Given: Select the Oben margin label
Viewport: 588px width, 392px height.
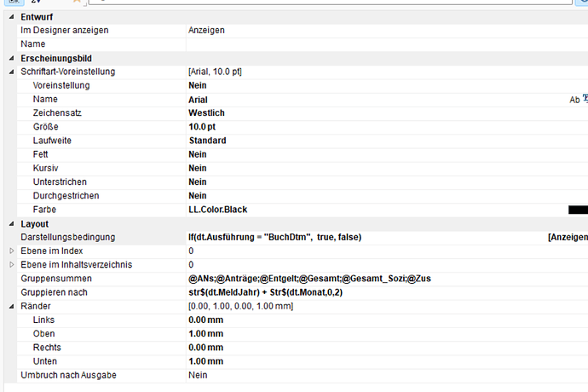Looking at the screenshot, I should click(x=43, y=334).
